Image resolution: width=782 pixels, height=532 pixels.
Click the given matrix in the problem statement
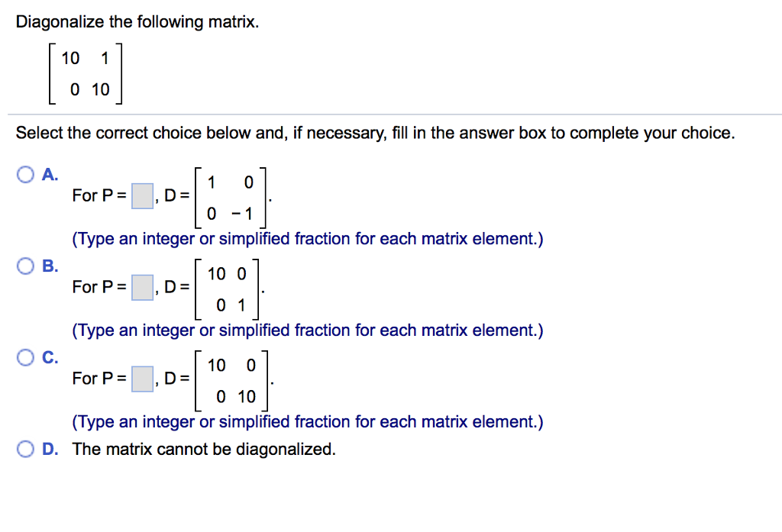point(84,73)
